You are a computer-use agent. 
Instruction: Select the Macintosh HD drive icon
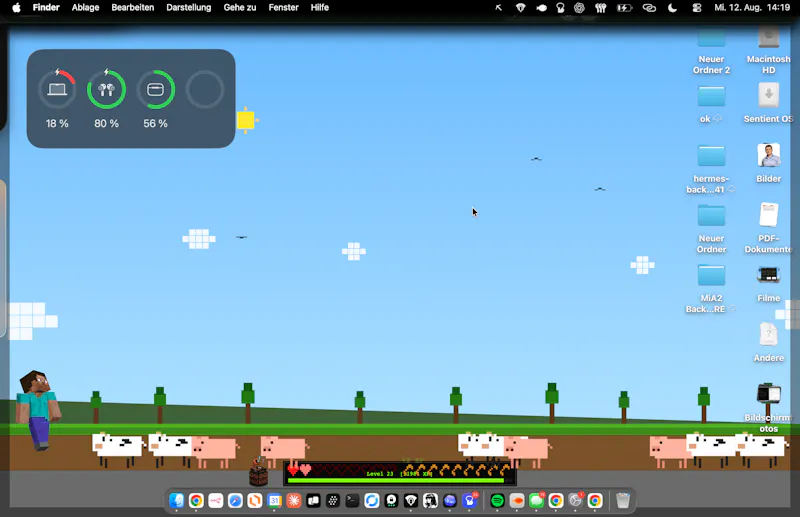click(768, 38)
